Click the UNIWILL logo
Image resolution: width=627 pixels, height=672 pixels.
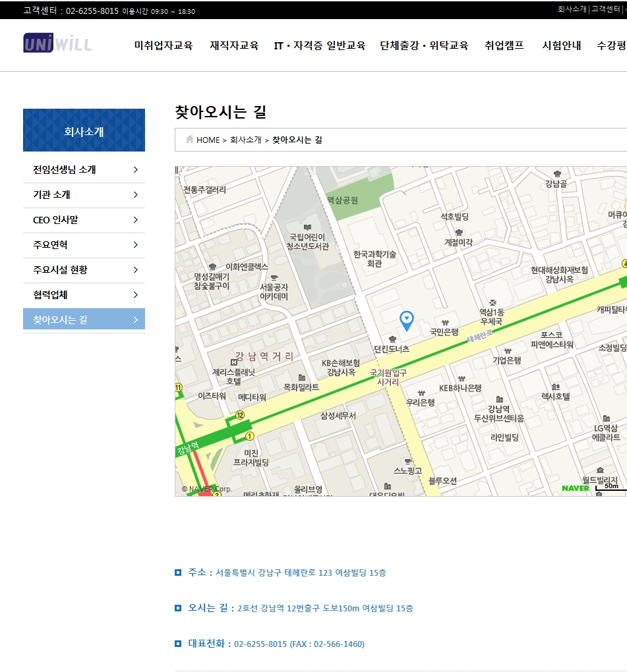57,43
